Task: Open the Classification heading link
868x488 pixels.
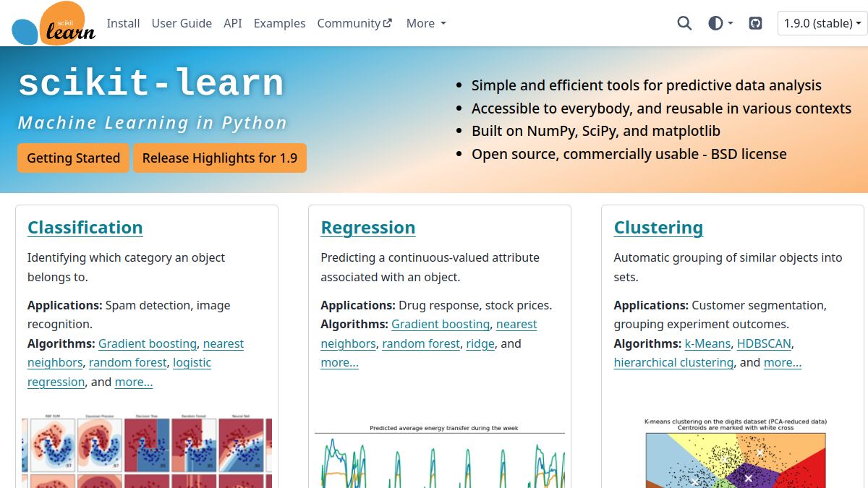Action: pos(85,227)
